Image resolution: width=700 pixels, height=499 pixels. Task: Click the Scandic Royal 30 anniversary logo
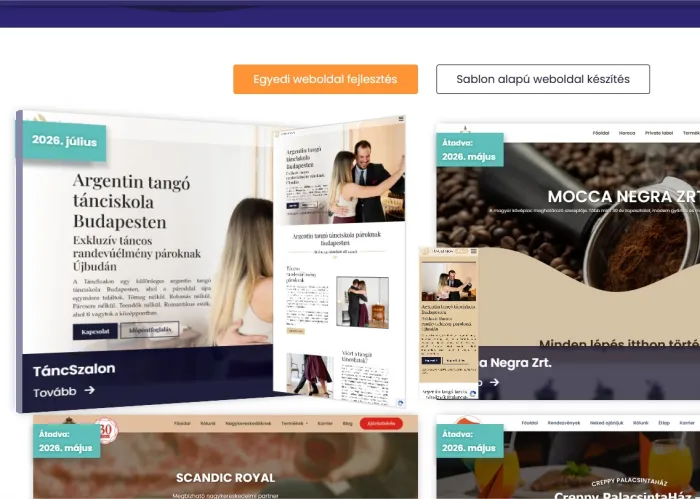[106, 429]
